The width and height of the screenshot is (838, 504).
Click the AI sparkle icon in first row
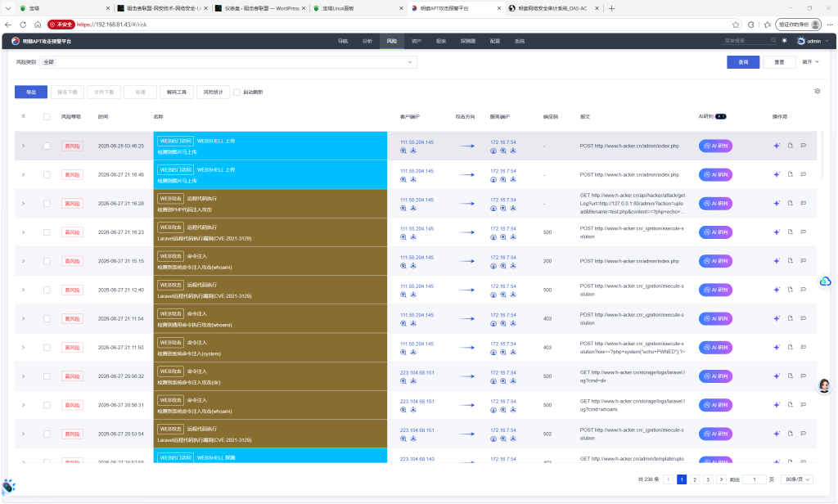[777, 146]
